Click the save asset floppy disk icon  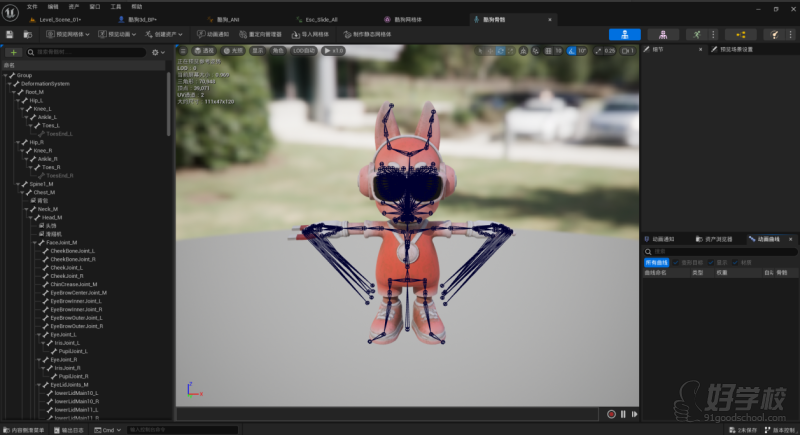[x=10, y=34]
